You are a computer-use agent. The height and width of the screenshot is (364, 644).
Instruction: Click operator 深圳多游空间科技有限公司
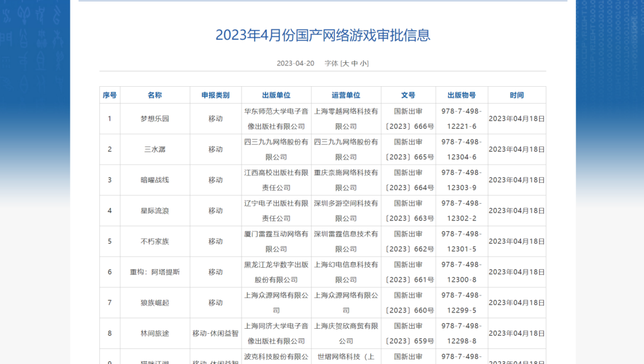coord(347,211)
